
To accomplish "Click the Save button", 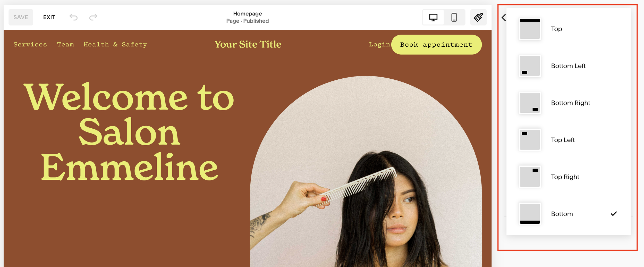I will coord(21,17).
